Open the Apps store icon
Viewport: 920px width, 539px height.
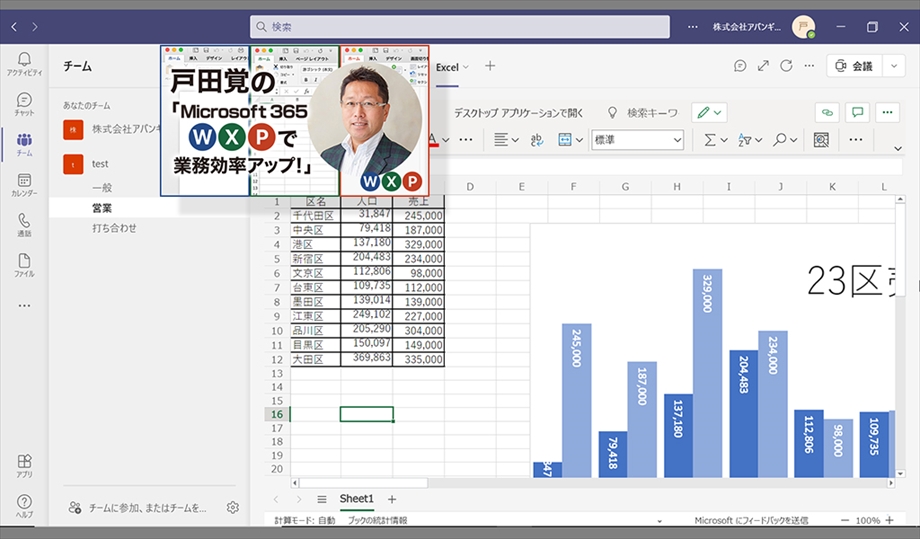pyautogui.click(x=24, y=466)
